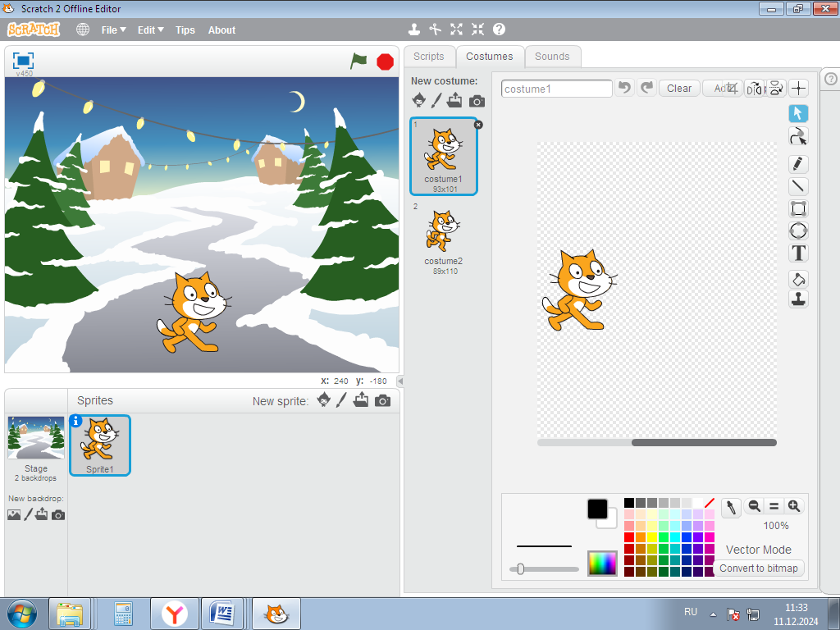The height and width of the screenshot is (630, 840).
Task: Open the Edit menu
Action: pyautogui.click(x=151, y=30)
